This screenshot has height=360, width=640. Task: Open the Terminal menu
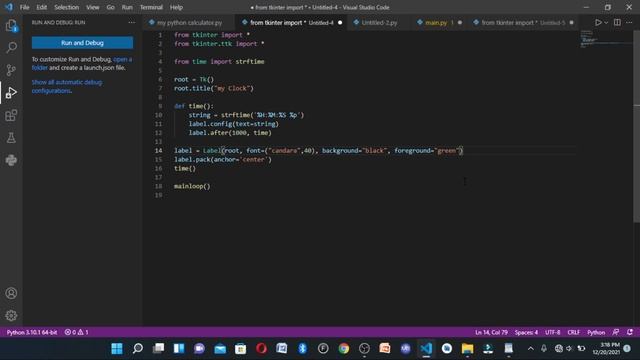pyautogui.click(x=151, y=7)
